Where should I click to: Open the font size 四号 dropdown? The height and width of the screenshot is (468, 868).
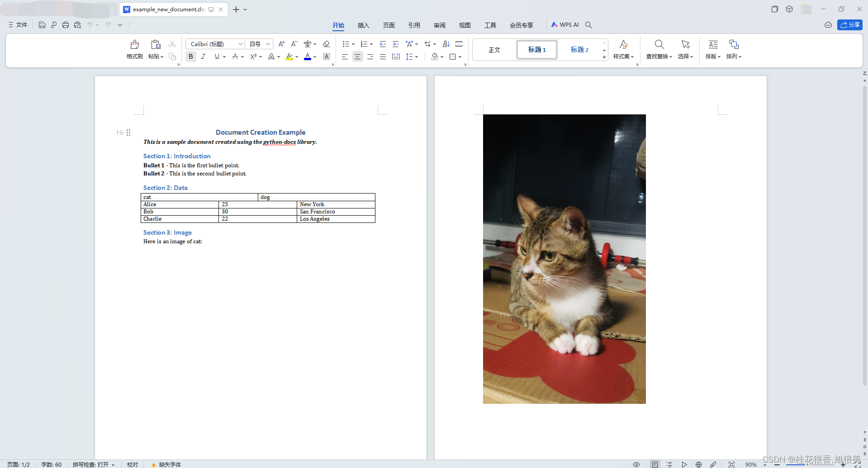point(268,44)
